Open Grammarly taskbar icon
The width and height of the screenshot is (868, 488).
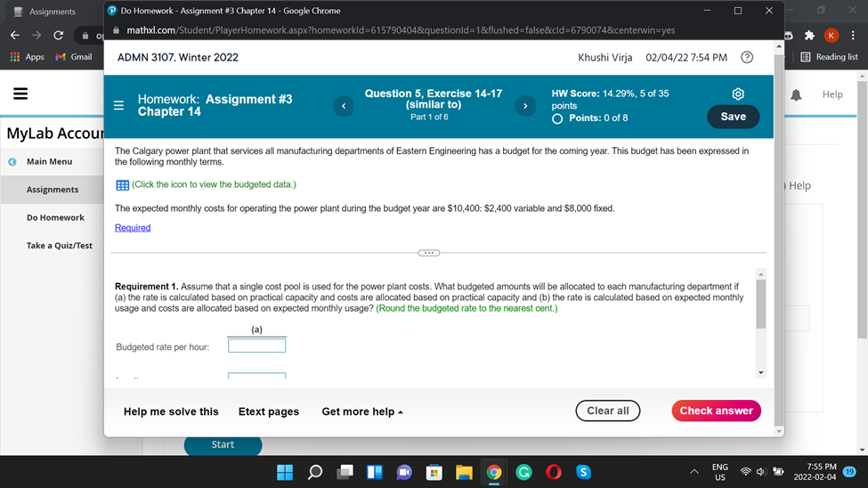coord(523,473)
